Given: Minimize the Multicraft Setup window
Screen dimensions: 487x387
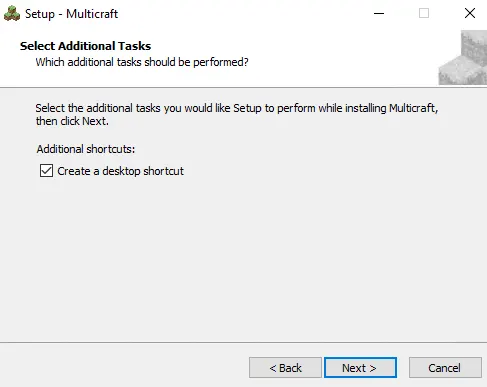Looking at the screenshot, I should pos(379,13).
